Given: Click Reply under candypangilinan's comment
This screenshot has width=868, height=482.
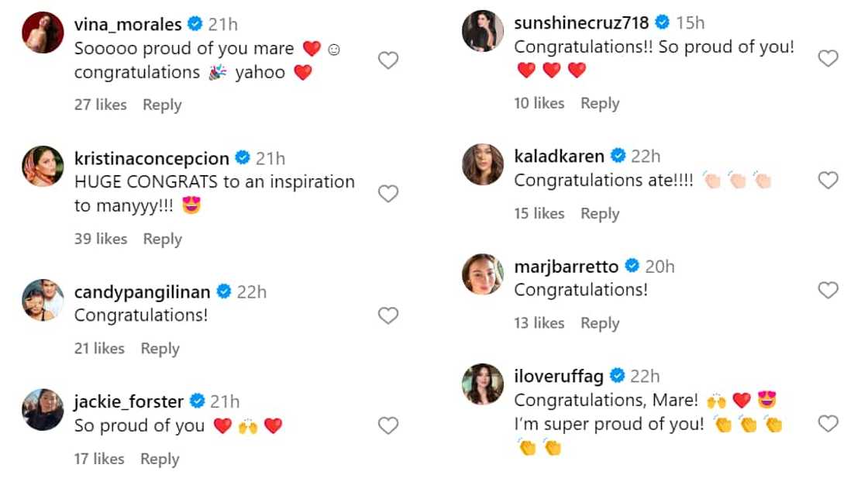Looking at the screenshot, I should point(160,349).
